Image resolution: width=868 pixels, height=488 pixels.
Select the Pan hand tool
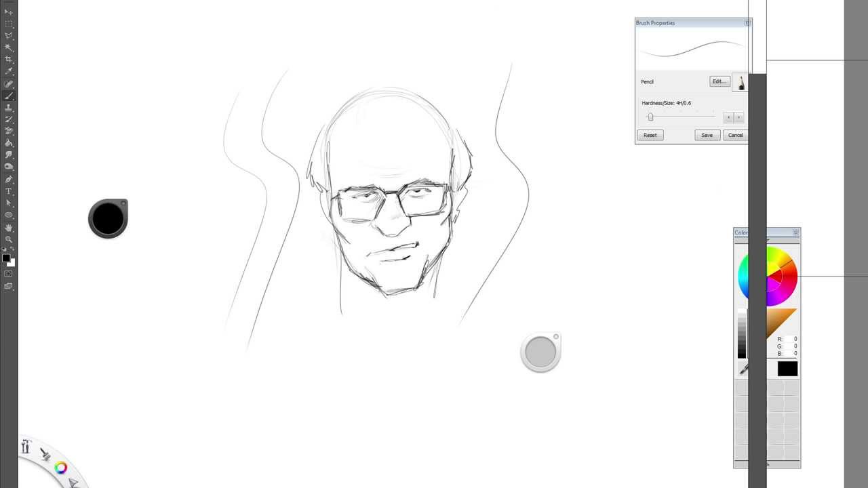coord(9,227)
